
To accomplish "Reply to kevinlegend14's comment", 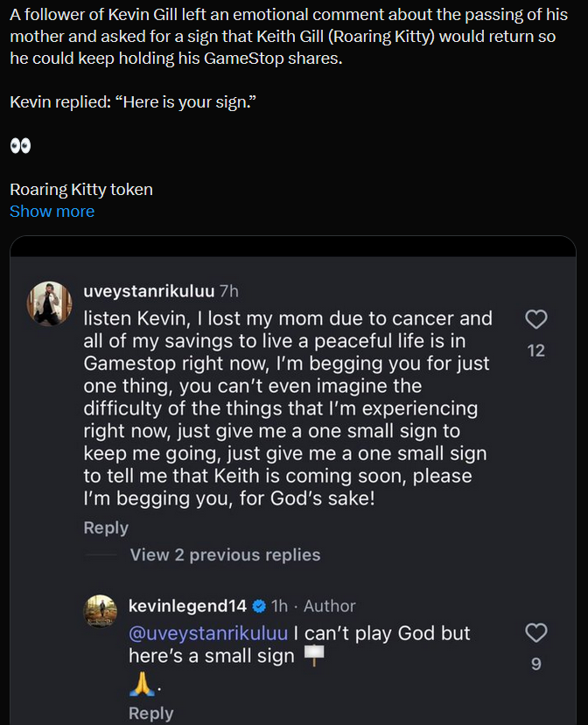I will pos(150,713).
